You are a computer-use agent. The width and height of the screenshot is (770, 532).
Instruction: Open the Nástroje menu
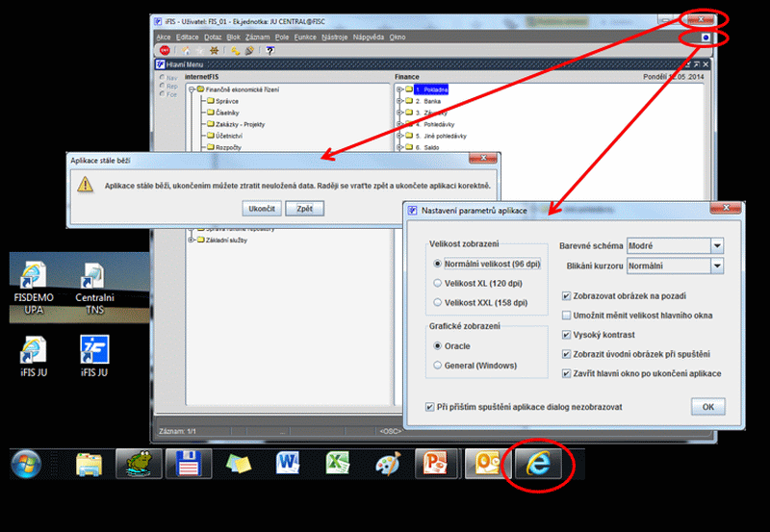click(x=334, y=38)
